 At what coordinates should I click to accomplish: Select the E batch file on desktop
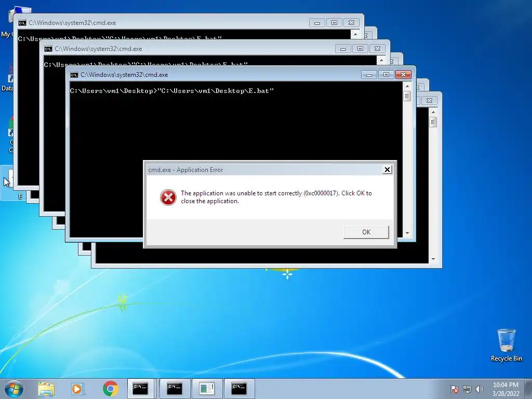7,183
